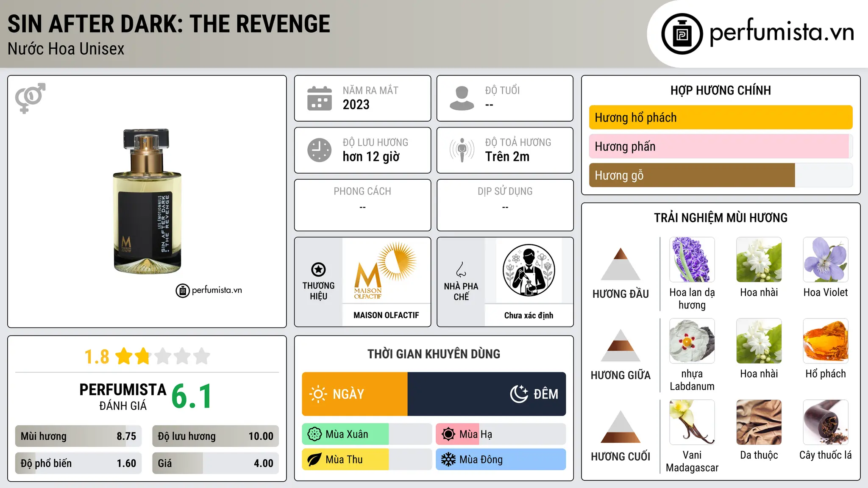Click the flower icon beside Mùa Xuân
868x488 pixels.
click(x=314, y=434)
